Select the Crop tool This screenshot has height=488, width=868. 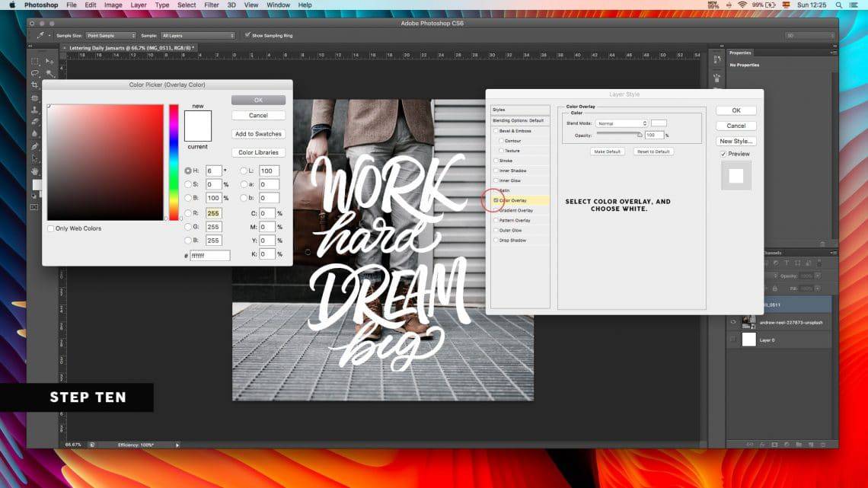point(35,85)
